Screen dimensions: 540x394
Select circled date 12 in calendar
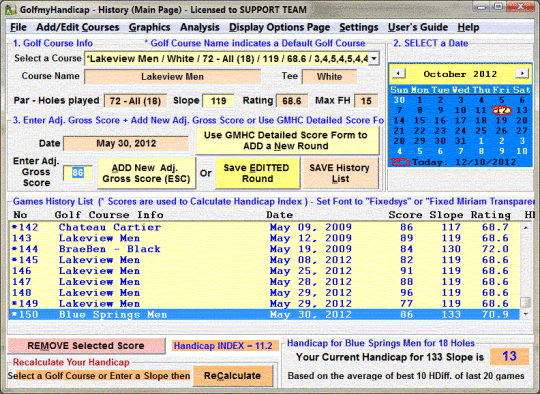(501, 110)
